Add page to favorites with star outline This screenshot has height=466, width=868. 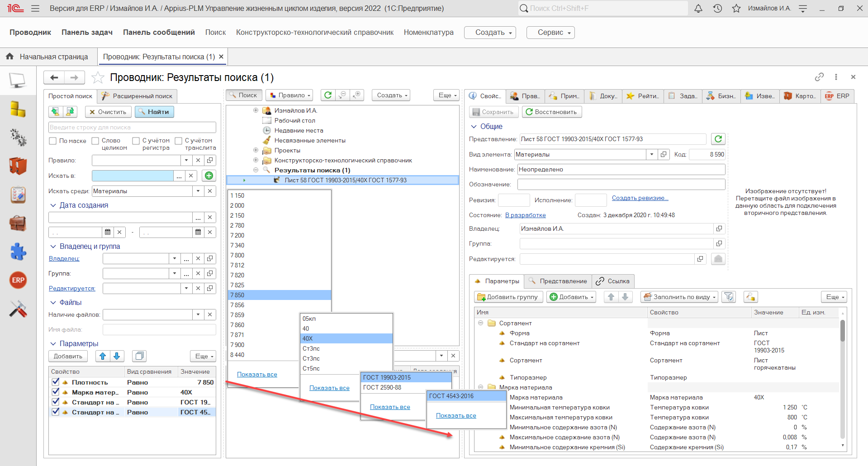point(98,77)
